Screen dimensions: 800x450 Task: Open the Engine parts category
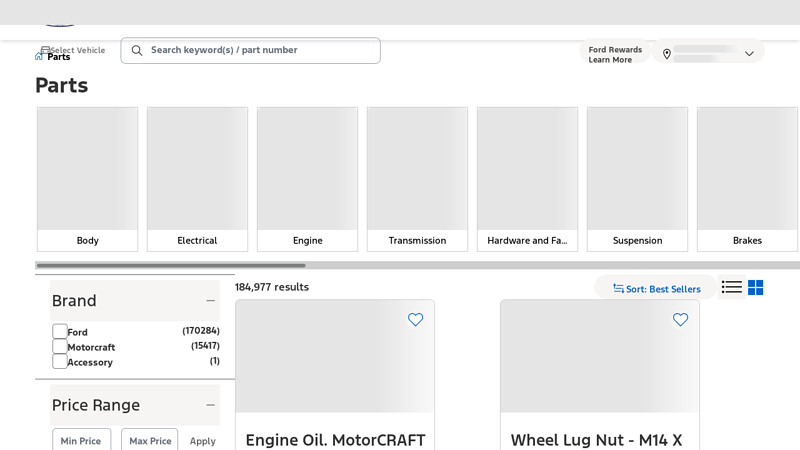[308, 179]
